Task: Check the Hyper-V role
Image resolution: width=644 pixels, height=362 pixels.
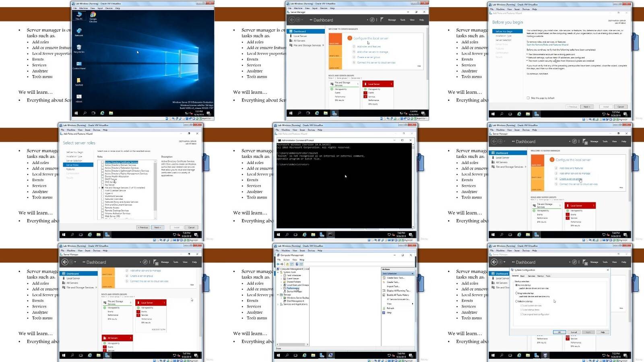Action: click(103, 193)
